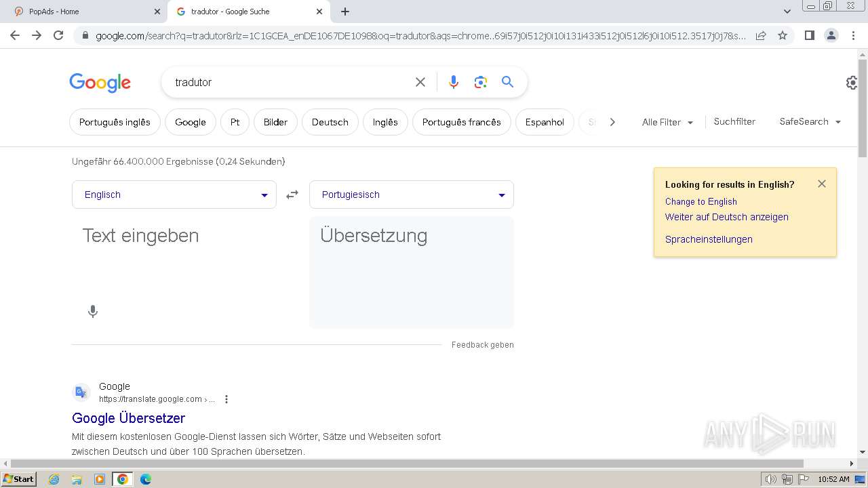Open the Chrome profile avatar
This screenshot has width=868, height=488.
(x=831, y=35)
